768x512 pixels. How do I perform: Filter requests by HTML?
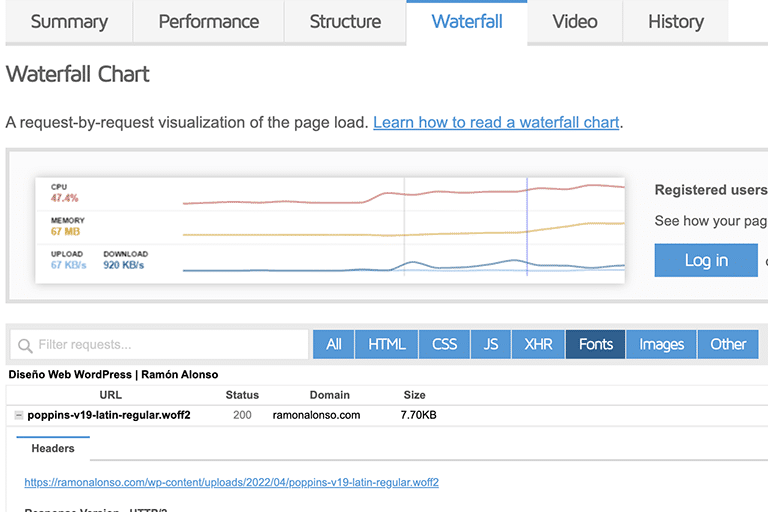(x=386, y=344)
